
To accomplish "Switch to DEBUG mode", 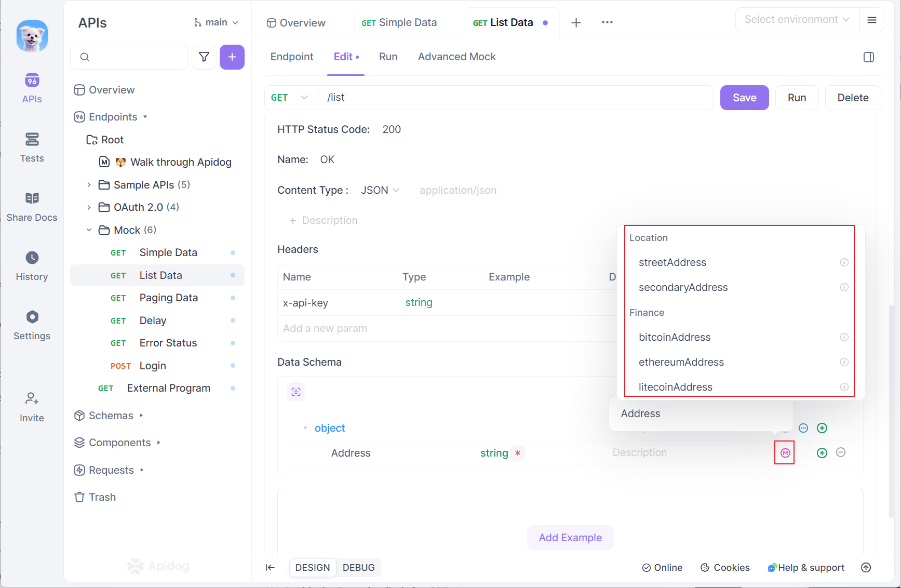I will (x=358, y=568).
